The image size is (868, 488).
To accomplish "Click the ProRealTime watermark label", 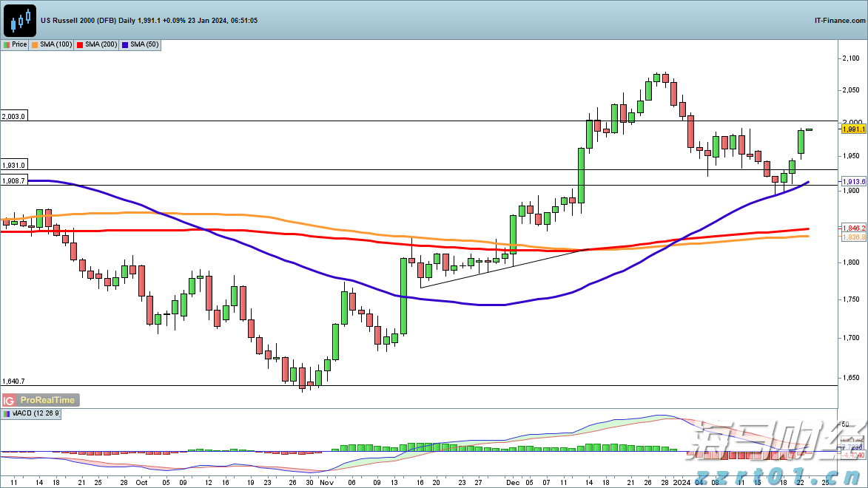I will point(47,400).
